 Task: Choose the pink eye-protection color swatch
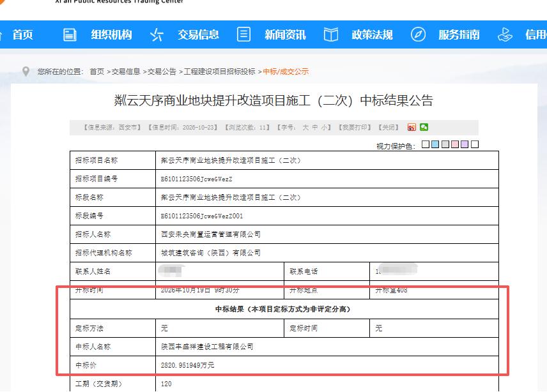(455, 144)
